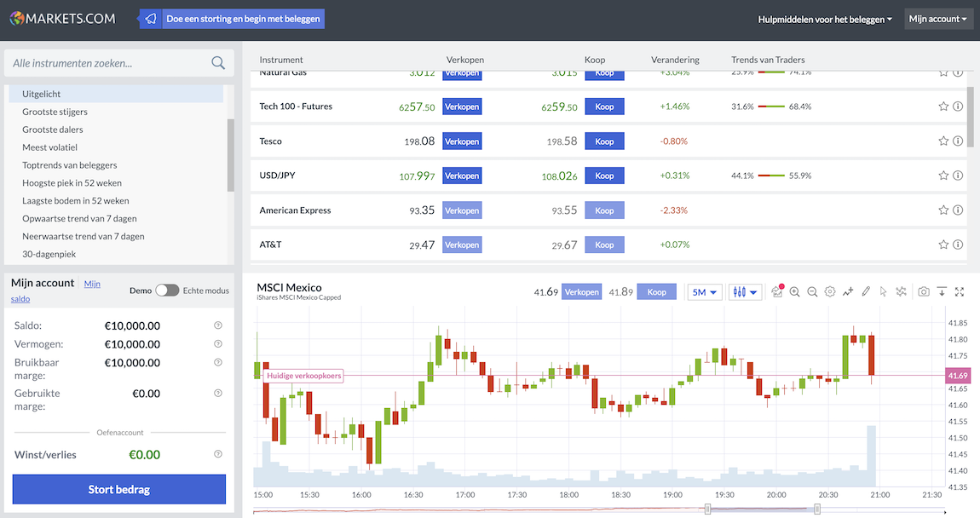Click the help icon next to Saldo
Image resolution: width=980 pixels, height=518 pixels.
218,325
